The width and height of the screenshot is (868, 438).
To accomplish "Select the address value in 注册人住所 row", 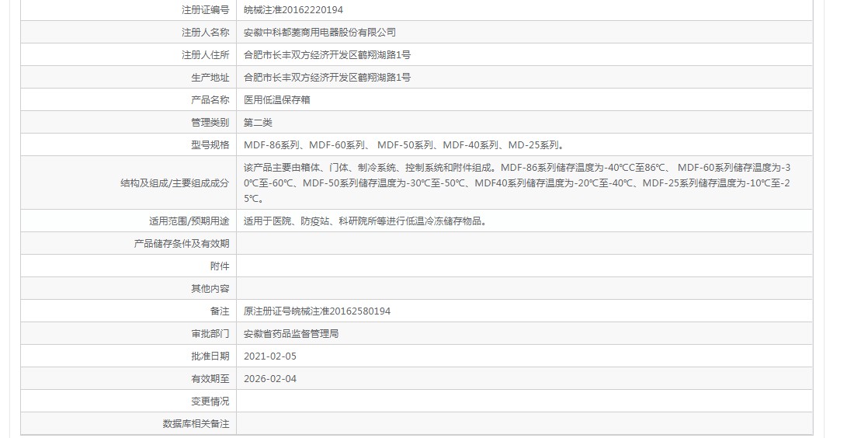I will [327, 55].
